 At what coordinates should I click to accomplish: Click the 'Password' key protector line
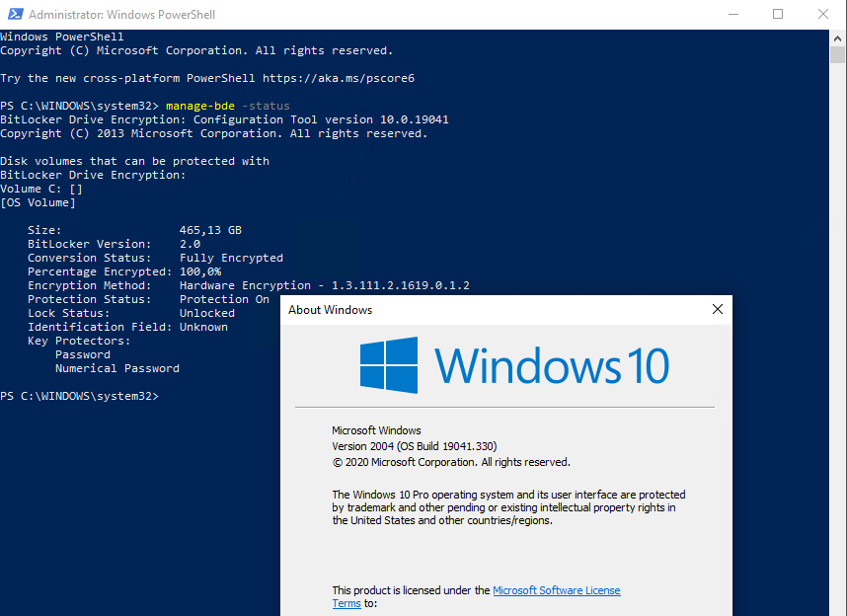(83, 354)
